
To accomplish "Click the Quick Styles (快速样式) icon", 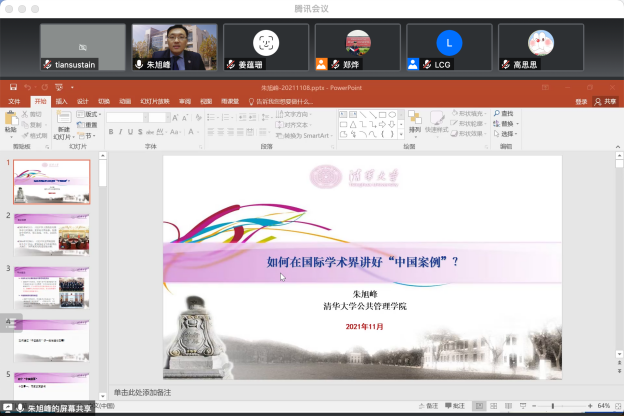I will [x=436, y=120].
